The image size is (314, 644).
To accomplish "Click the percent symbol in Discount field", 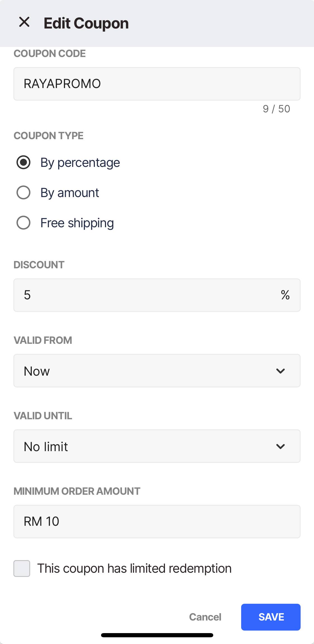I will [x=285, y=295].
